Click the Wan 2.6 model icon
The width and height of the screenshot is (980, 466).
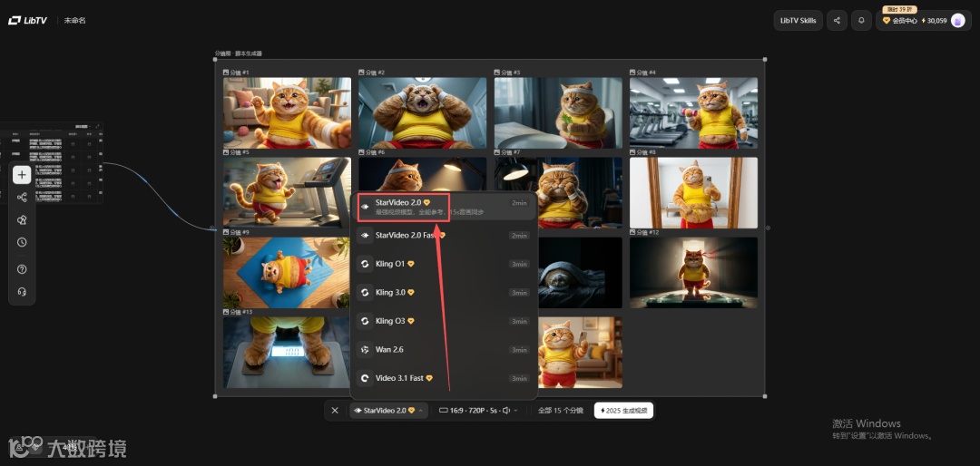coord(365,350)
